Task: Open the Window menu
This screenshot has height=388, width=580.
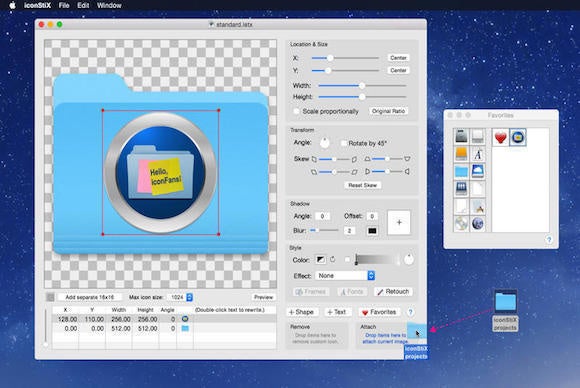Action: pos(109,5)
